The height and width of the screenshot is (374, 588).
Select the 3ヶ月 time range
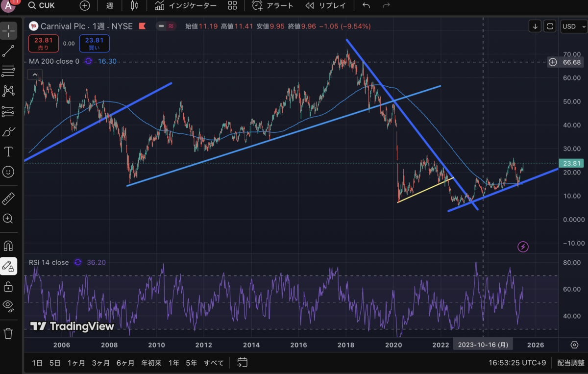[x=100, y=363]
